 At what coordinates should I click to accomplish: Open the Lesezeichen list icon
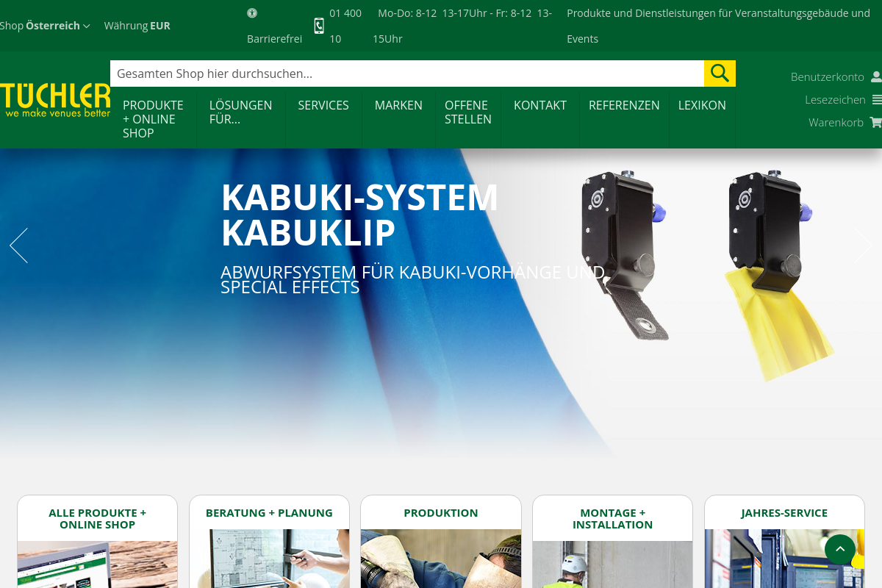(x=877, y=99)
